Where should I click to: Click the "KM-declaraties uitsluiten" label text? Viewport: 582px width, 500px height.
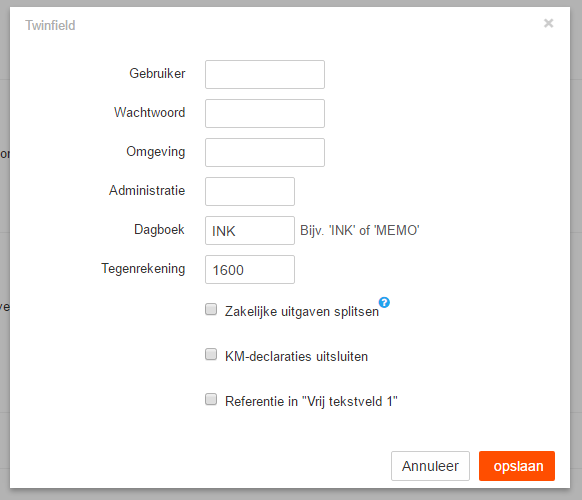296,356
